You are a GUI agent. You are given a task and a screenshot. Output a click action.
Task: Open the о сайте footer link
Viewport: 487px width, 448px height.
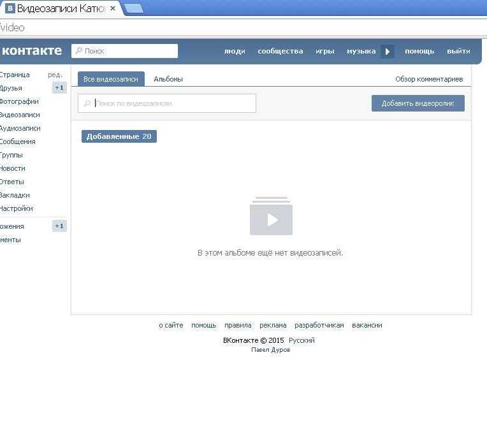171,325
